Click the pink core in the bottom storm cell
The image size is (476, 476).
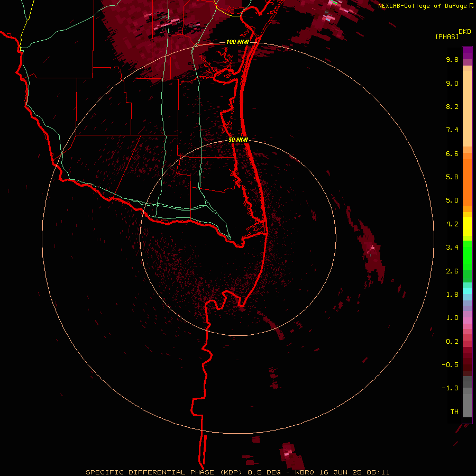(x=288, y=452)
